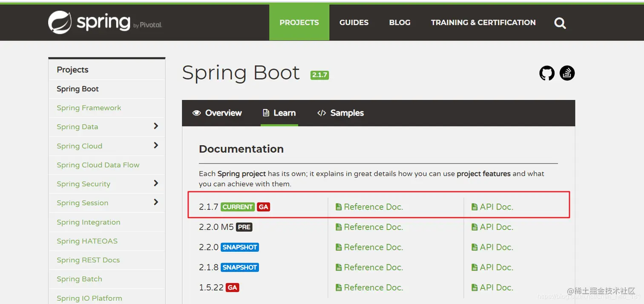Open Spring Security in sidebar
644x304 pixels.
(x=83, y=184)
